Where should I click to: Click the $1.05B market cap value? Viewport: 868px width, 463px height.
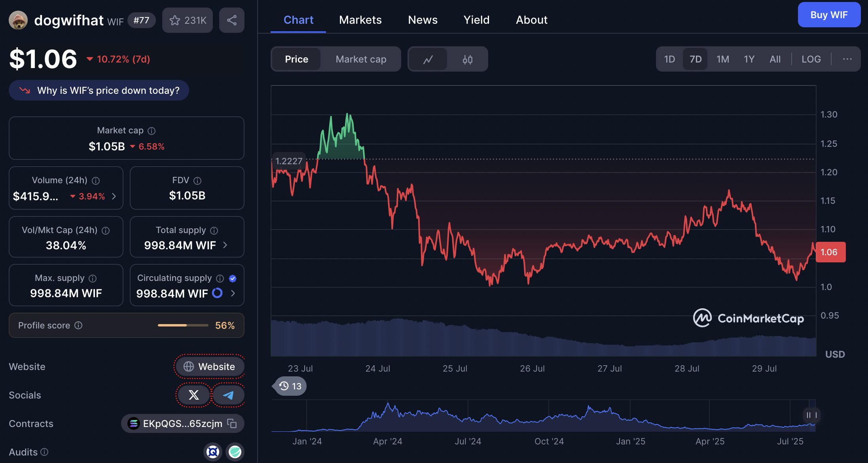[107, 146]
